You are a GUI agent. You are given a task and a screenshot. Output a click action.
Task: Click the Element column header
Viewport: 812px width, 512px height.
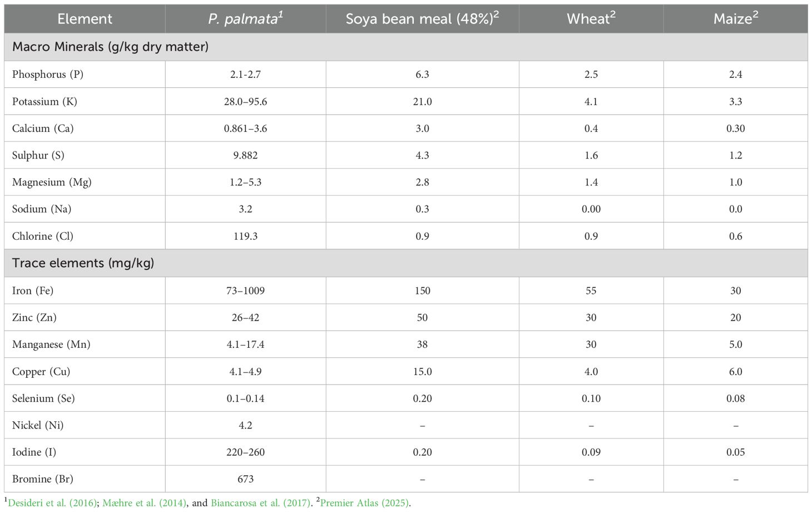point(85,19)
